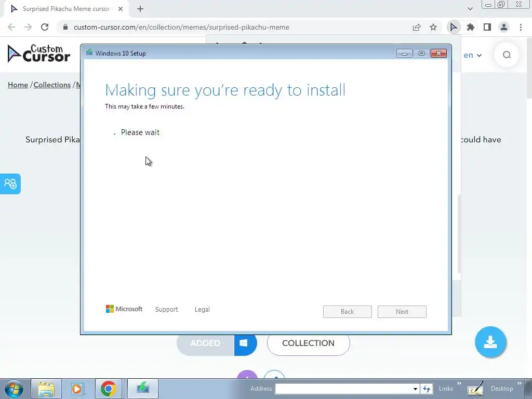Click the ADDED button

pyautogui.click(x=205, y=343)
